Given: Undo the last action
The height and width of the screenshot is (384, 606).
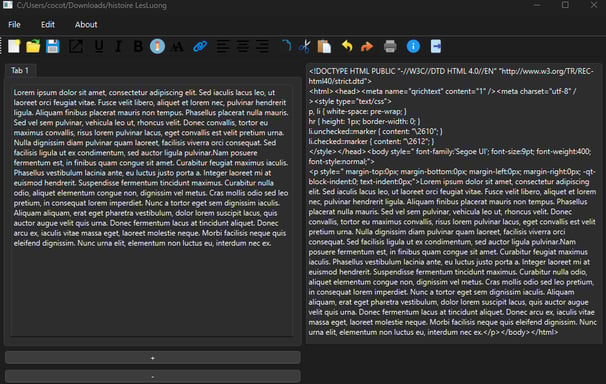Looking at the screenshot, I should pyautogui.click(x=347, y=46).
